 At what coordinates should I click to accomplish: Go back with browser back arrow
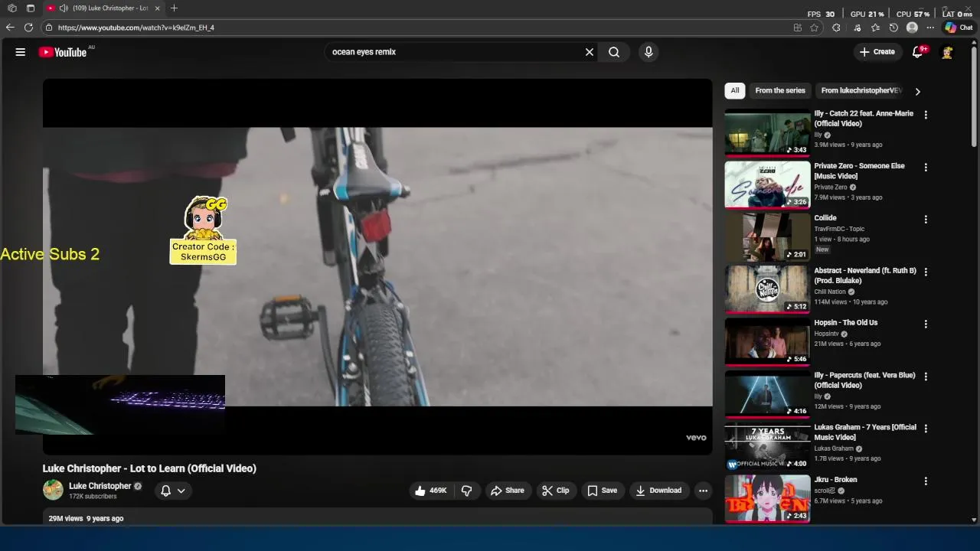tap(10, 28)
